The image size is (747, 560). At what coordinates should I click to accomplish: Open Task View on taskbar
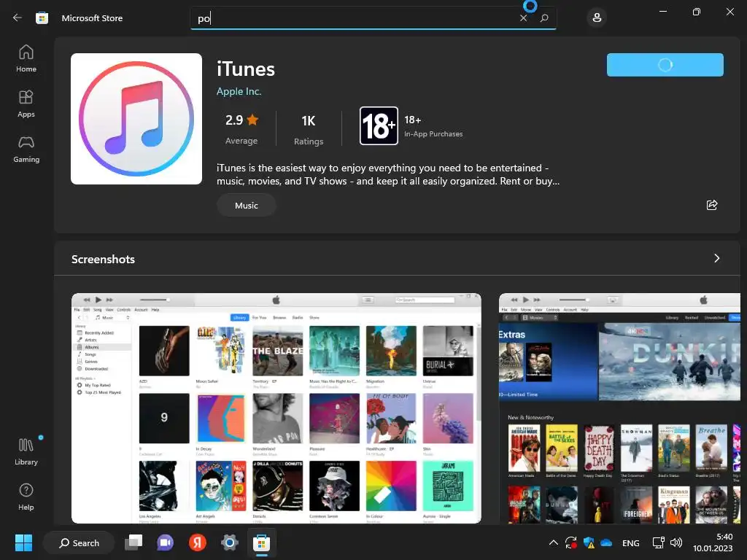tap(133, 542)
